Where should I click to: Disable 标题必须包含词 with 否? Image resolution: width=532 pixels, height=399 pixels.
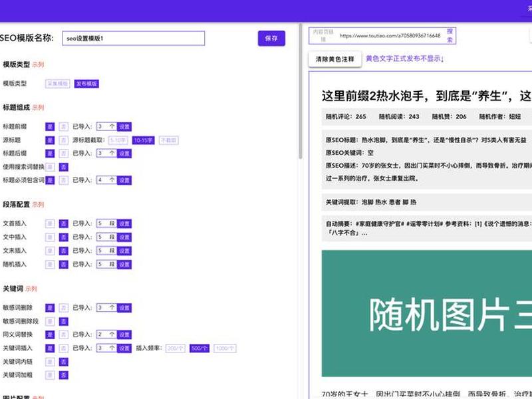tap(63, 180)
